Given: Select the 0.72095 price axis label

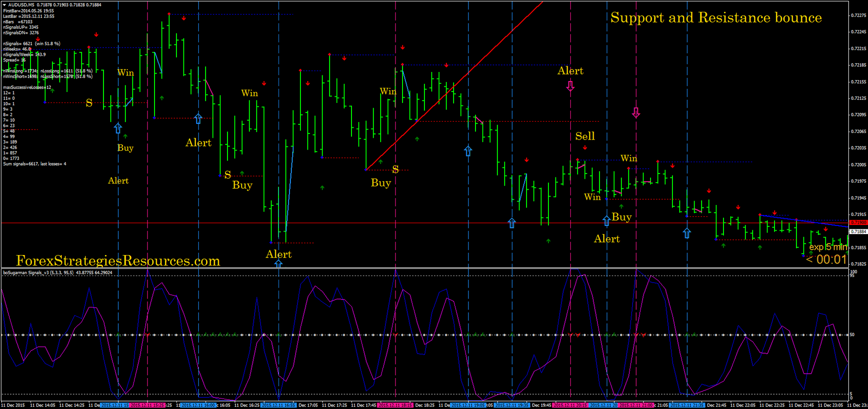Looking at the screenshot, I should [x=858, y=115].
